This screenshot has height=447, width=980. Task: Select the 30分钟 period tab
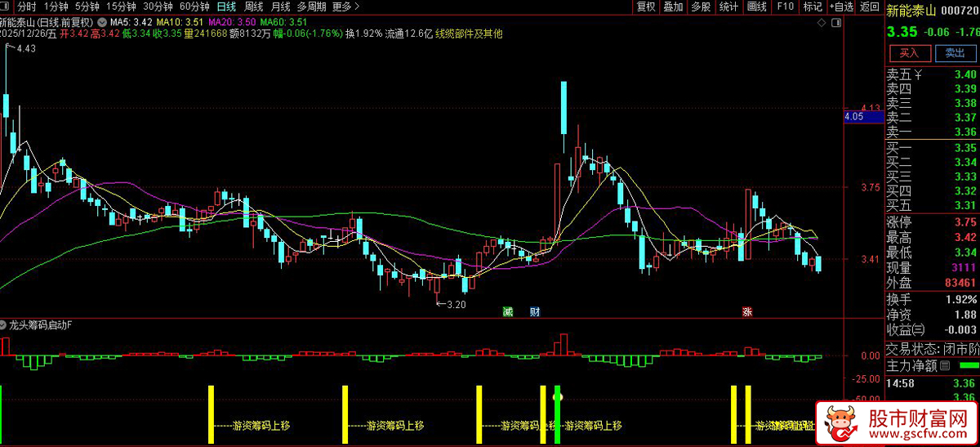tap(157, 7)
